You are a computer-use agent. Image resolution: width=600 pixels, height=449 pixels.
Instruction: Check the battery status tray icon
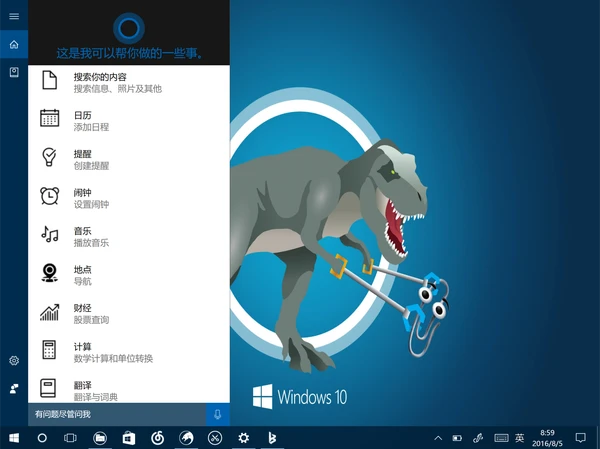(x=457, y=438)
